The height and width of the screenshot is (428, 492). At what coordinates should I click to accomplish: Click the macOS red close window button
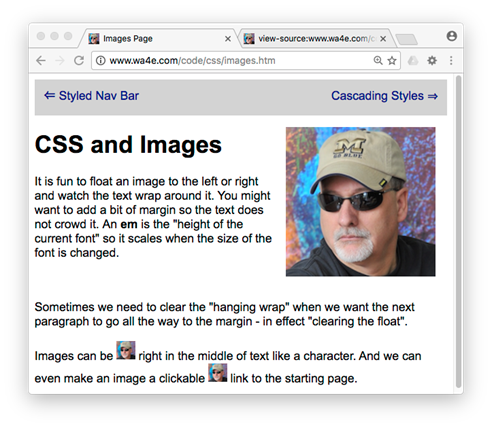[x=41, y=36]
